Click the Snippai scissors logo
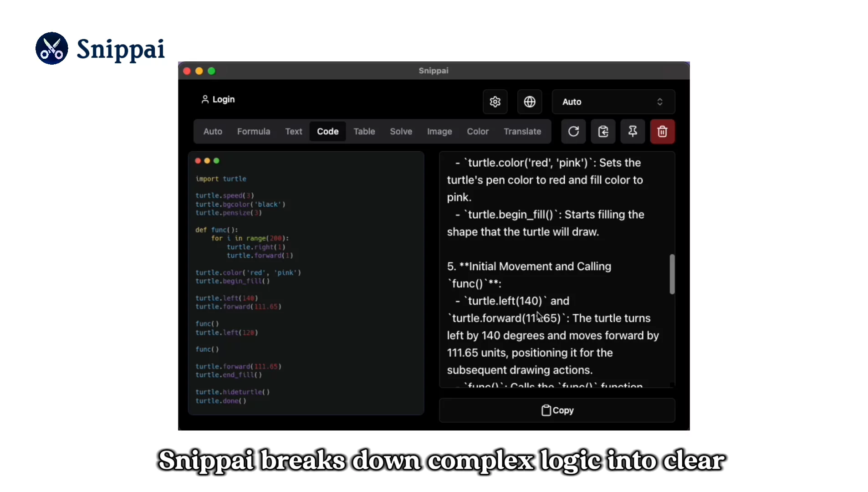Viewport: 868px width, 492px height. point(52,48)
